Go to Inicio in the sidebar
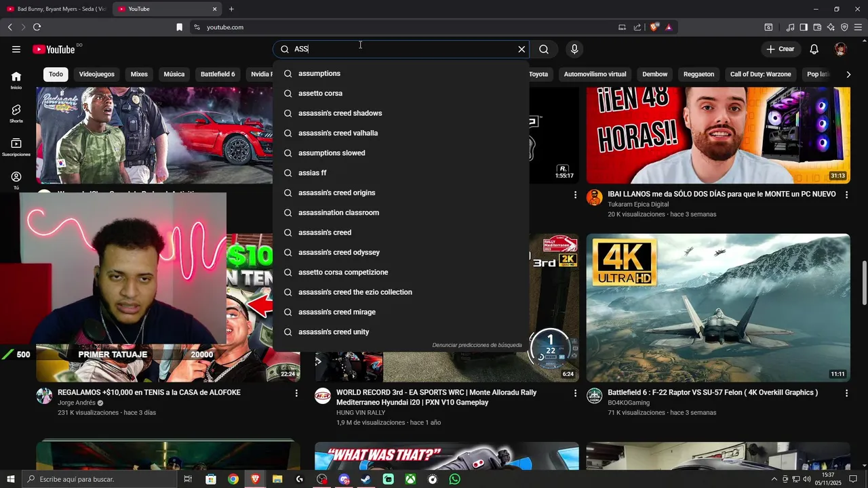Image resolution: width=868 pixels, height=488 pixels. (x=16, y=81)
